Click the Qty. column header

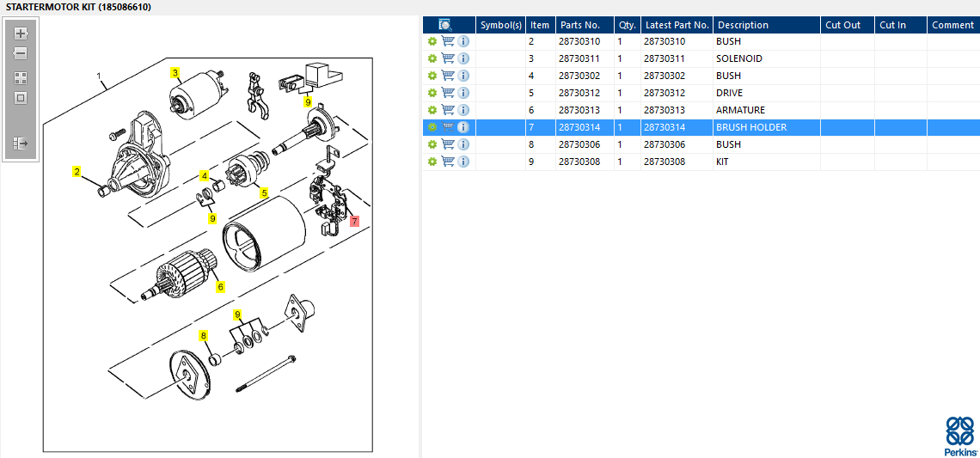point(627,25)
